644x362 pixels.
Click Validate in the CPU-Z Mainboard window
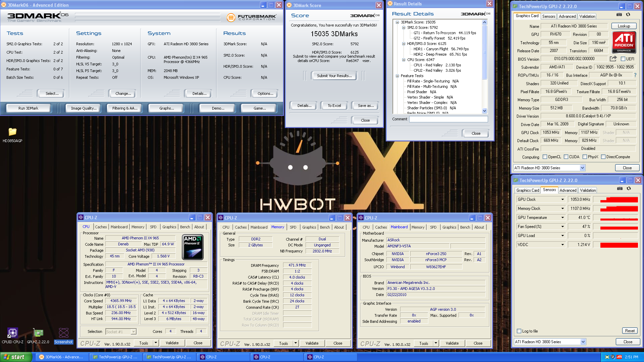452,343
